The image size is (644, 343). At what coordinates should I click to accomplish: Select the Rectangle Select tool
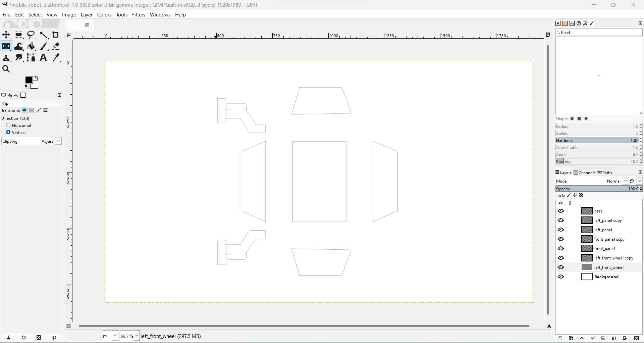(x=19, y=35)
